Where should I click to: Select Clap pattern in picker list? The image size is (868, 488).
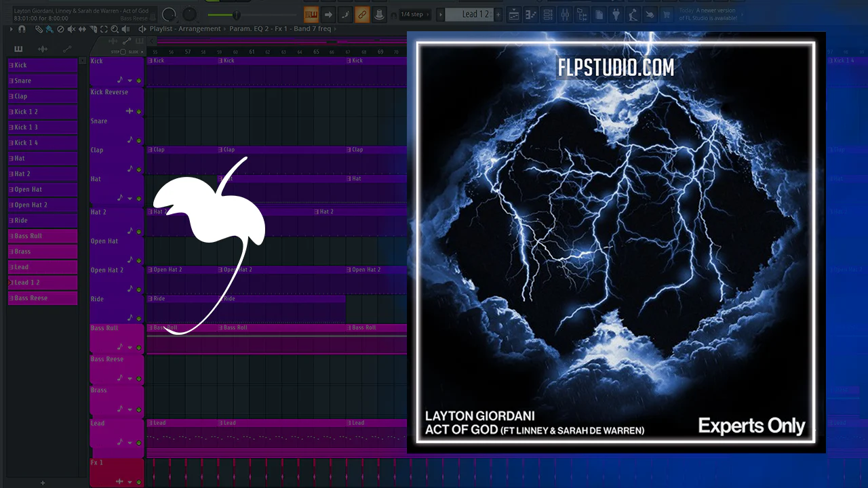point(43,96)
